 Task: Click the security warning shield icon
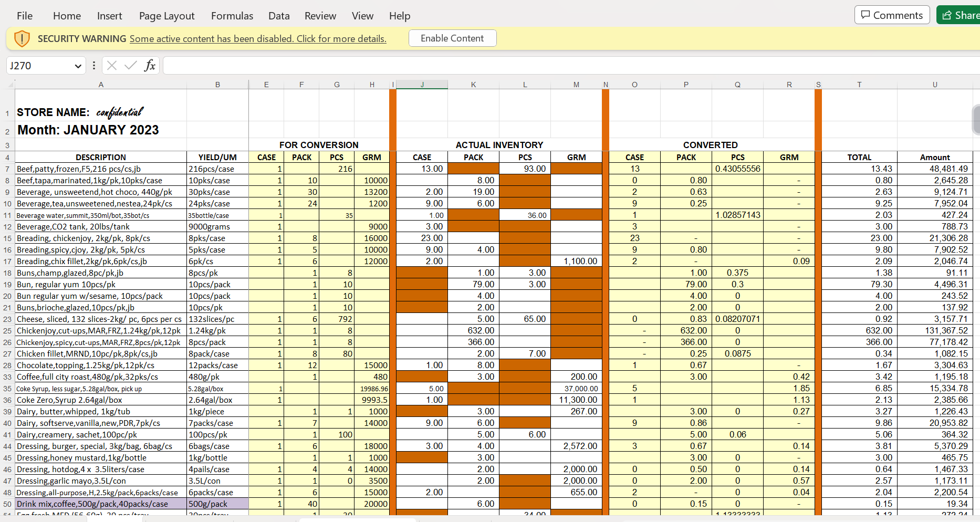(22, 38)
